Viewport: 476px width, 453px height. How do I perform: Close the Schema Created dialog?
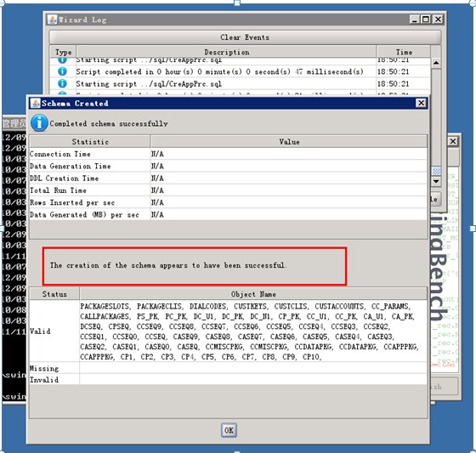[x=421, y=103]
